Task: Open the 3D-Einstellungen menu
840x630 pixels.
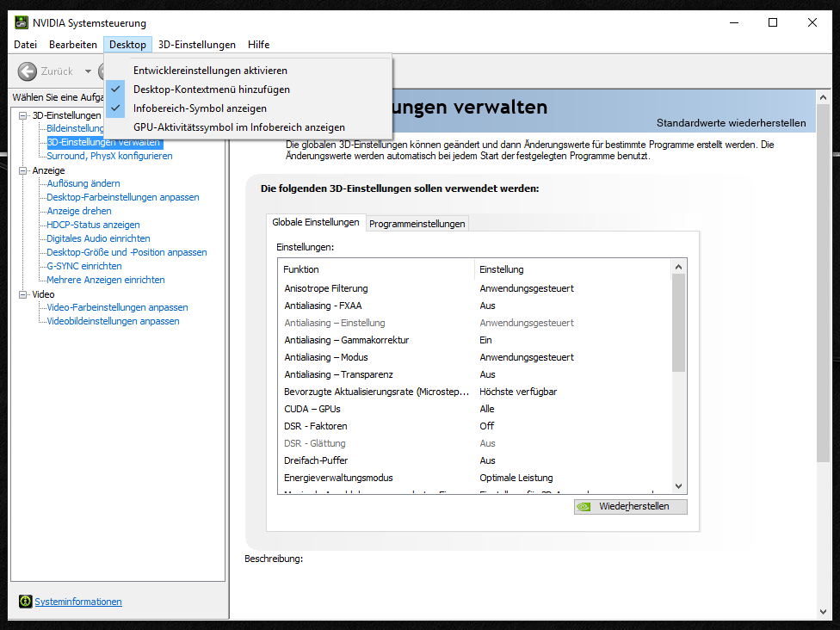Action: (x=196, y=45)
